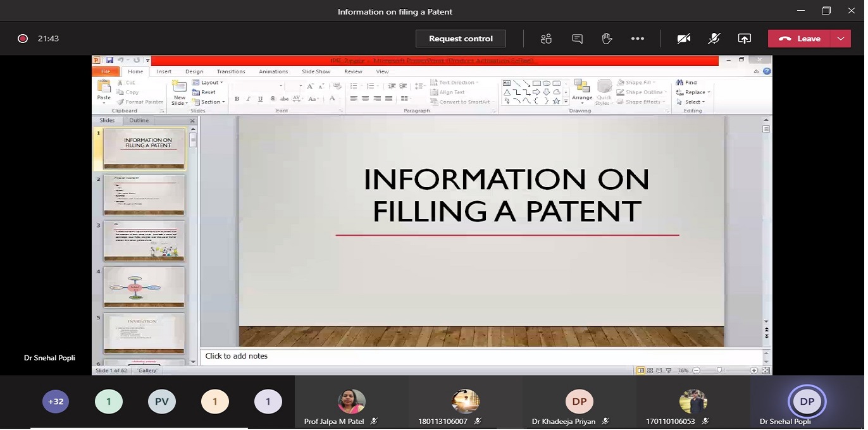Screen dimensions: 868x430
Task: Adjust the zoom slider in the status bar
Action: 719,370
